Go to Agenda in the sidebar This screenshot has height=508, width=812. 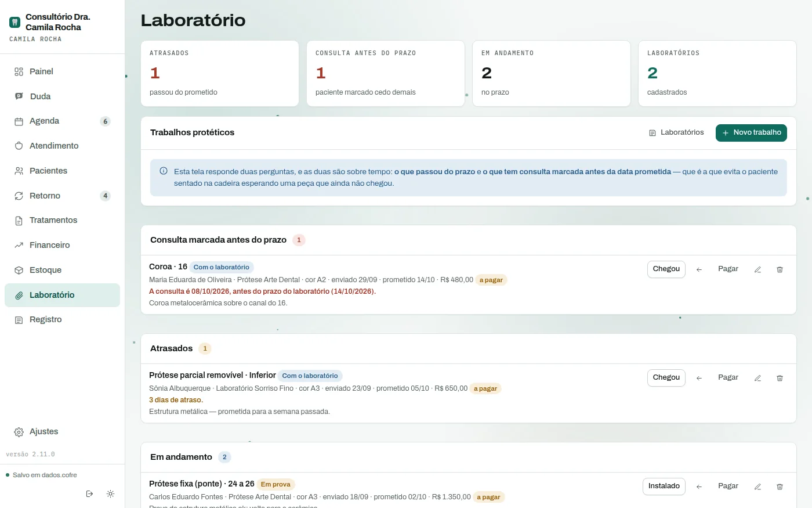pos(62,121)
